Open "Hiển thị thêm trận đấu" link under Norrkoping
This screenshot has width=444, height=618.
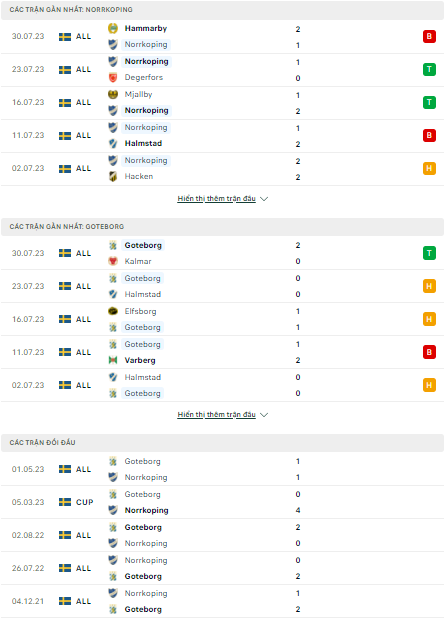[216, 198]
